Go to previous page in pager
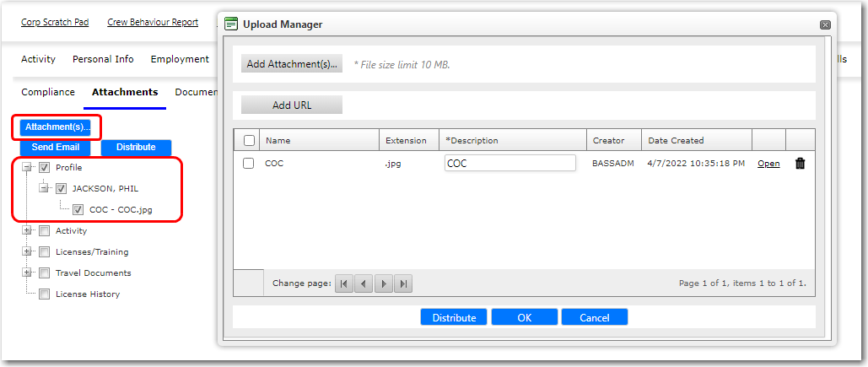The image size is (868, 367). 363,284
